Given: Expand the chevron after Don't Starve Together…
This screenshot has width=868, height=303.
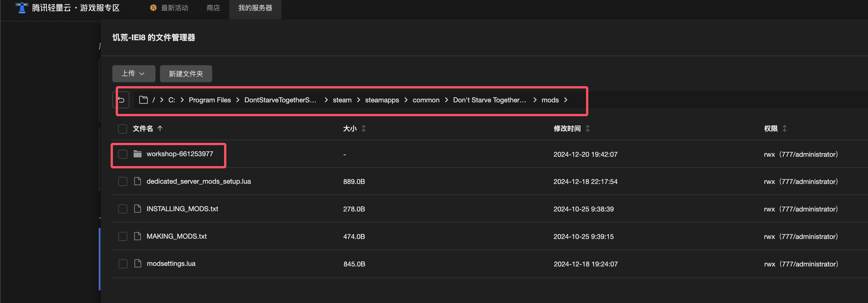Looking at the screenshot, I should 535,100.
